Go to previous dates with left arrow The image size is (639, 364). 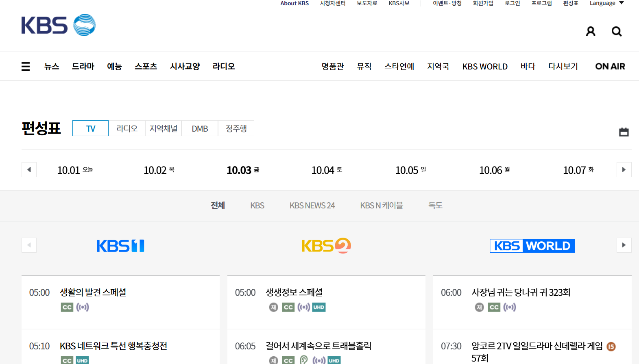[29, 170]
